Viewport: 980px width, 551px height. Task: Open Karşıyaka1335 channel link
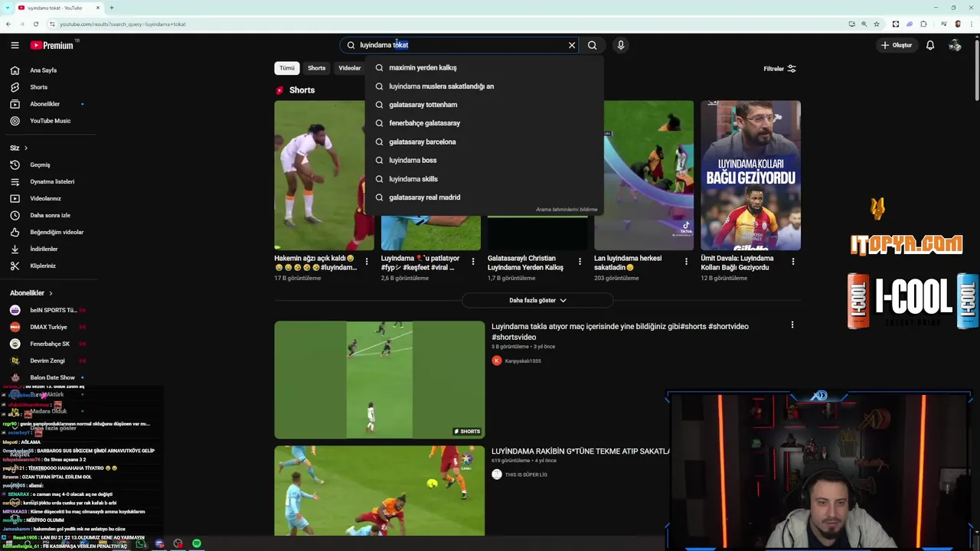523,361
